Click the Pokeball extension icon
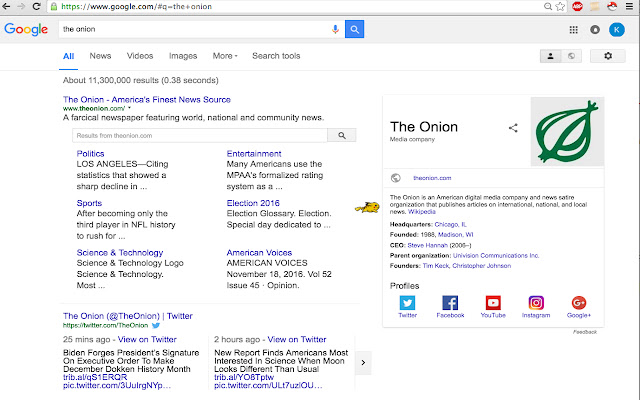 coord(612,7)
